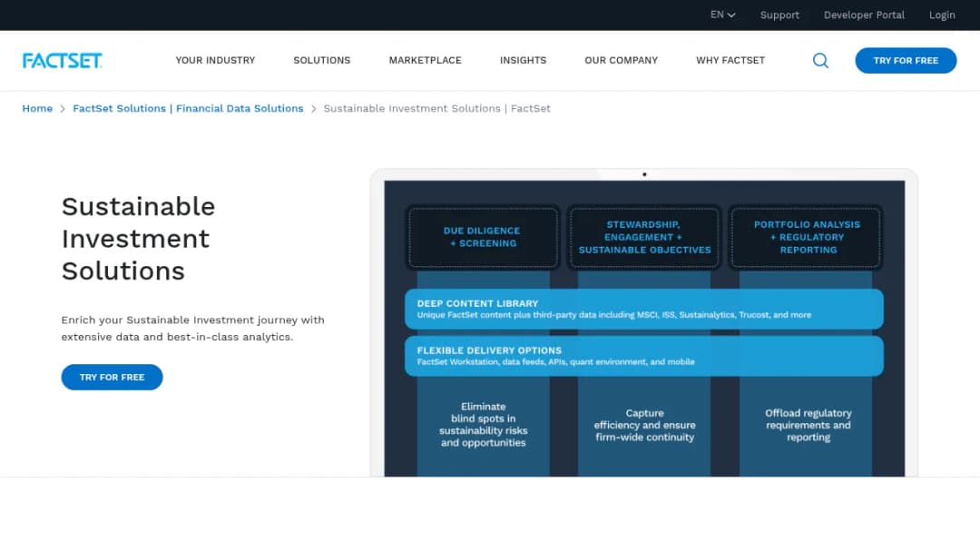Click the current page breadcrumb text
This screenshot has height=552, width=980.
point(436,108)
